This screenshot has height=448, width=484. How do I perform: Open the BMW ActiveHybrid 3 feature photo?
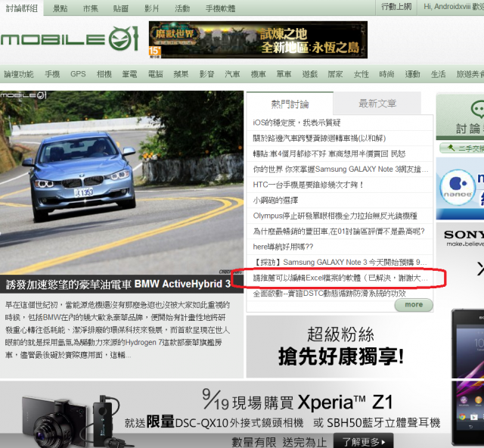122,182
